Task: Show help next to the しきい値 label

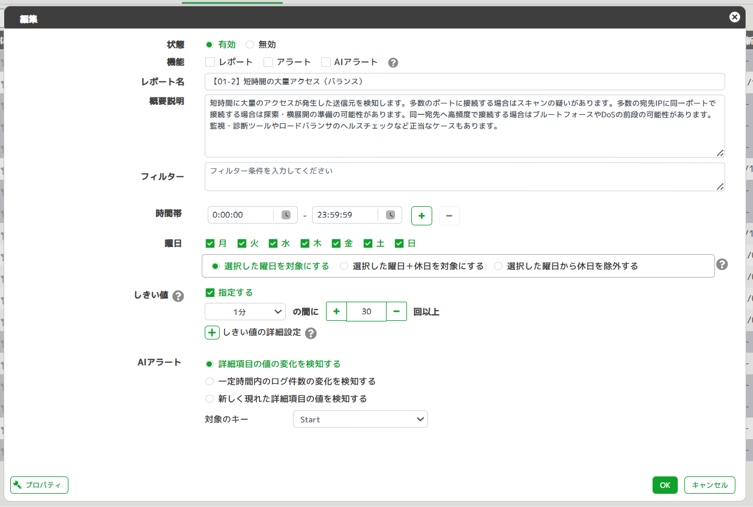Action: pos(178,296)
